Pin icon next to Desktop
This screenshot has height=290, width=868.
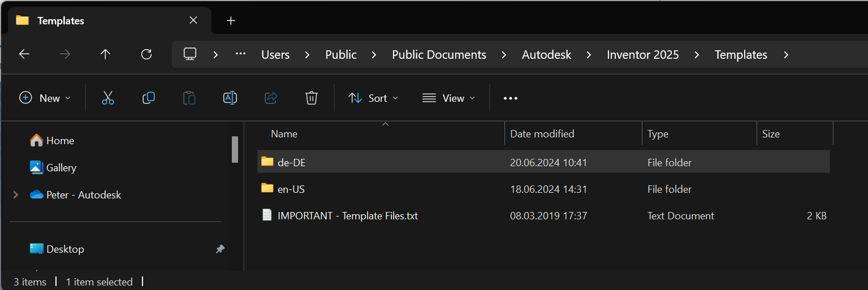pyautogui.click(x=220, y=249)
